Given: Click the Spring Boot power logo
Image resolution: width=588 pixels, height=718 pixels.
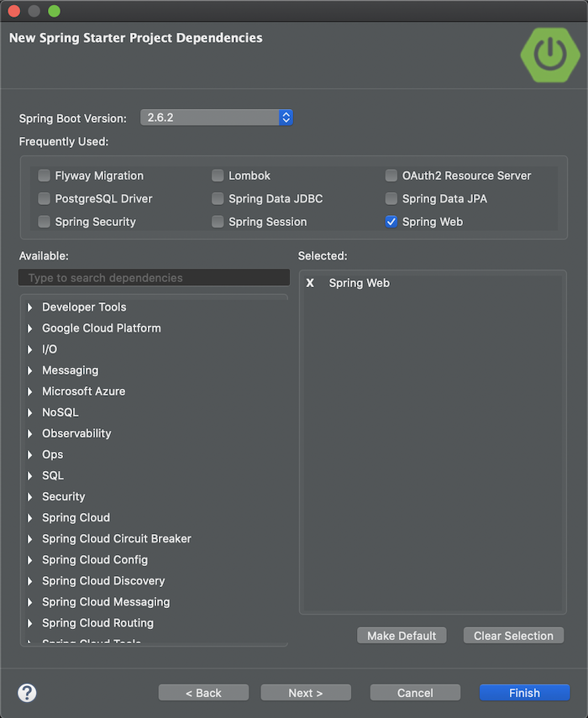Looking at the screenshot, I should coord(550,55).
